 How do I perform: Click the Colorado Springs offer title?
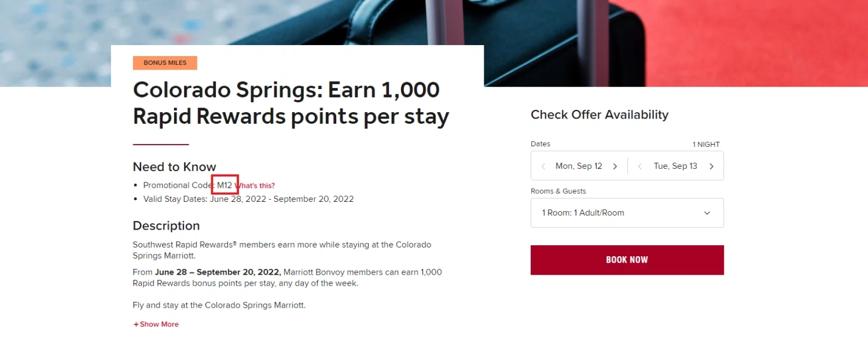290,104
